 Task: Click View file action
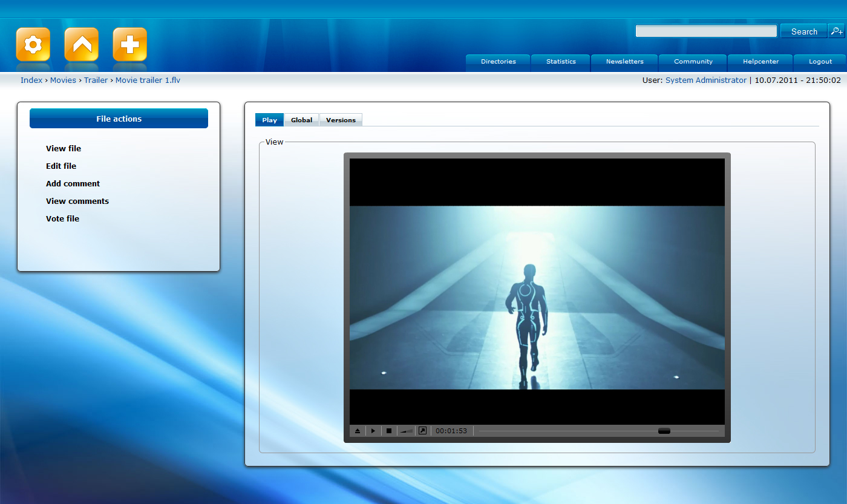click(x=64, y=148)
